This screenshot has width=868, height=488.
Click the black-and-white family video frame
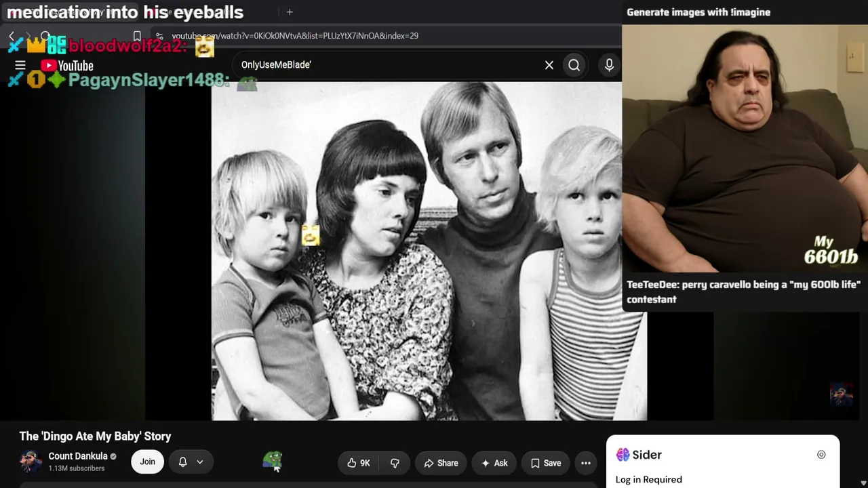pyautogui.click(x=429, y=251)
